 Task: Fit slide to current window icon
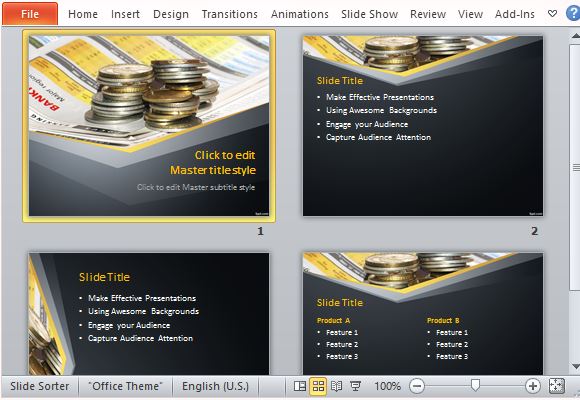[557, 386]
